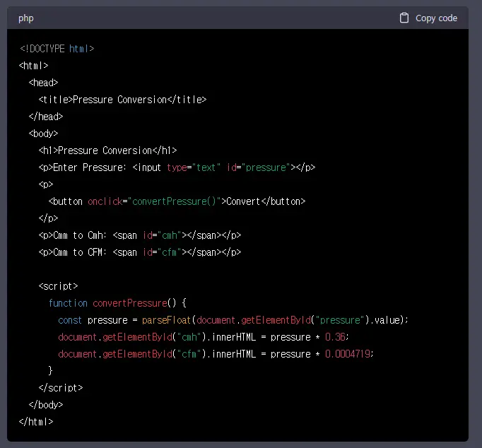
Task: Click the "Cmm to Cmh:" span line
Action: click(x=140, y=235)
